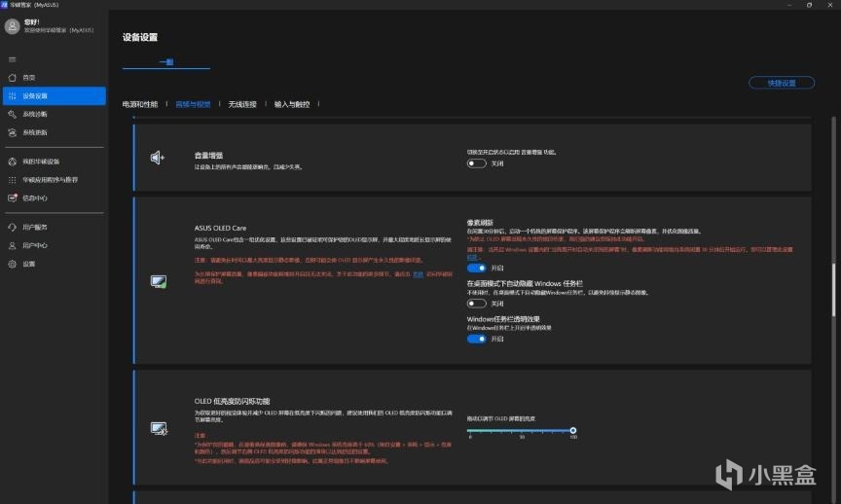Click the ASUS OLED Care monitor icon
The height and width of the screenshot is (504, 841).
pos(159,281)
